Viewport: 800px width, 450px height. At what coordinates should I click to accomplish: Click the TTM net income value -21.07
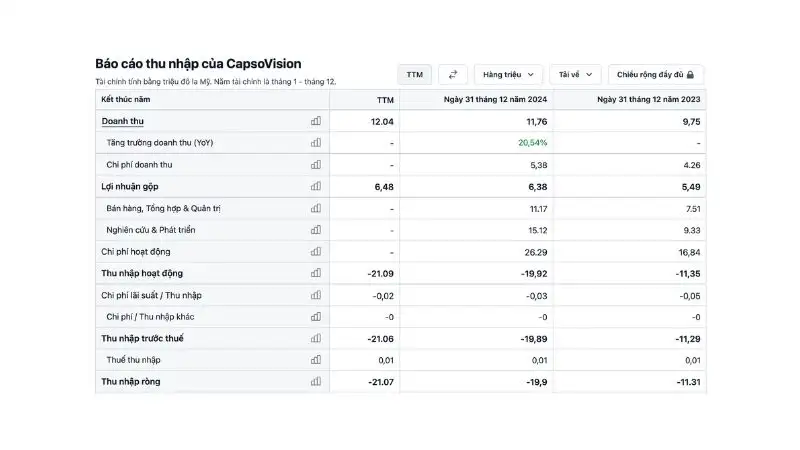point(381,382)
